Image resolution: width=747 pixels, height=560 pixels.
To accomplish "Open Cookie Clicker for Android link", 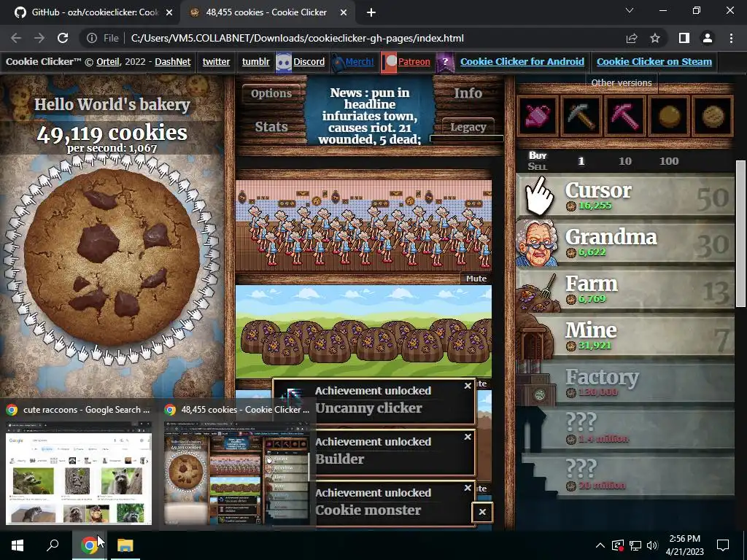I will click(522, 61).
